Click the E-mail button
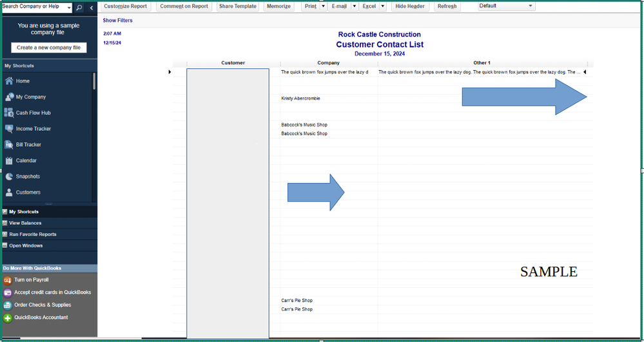The image size is (644, 342). 339,6
